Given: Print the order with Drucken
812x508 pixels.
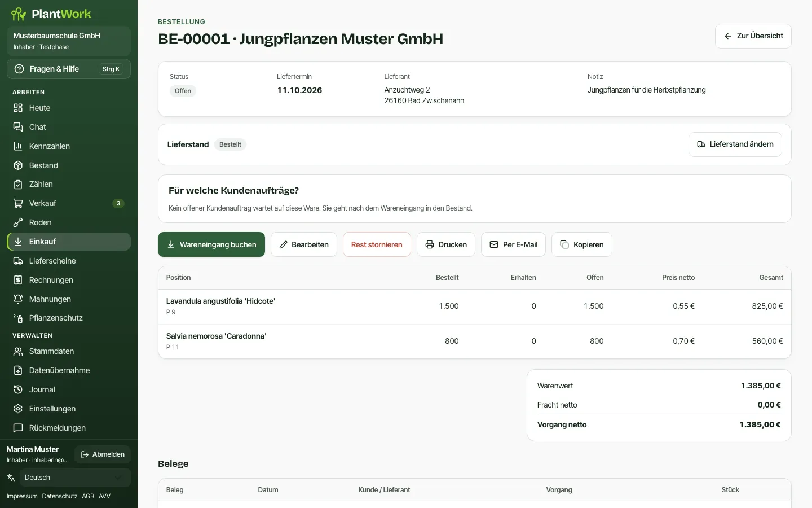Looking at the screenshot, I should click(446, 244).
